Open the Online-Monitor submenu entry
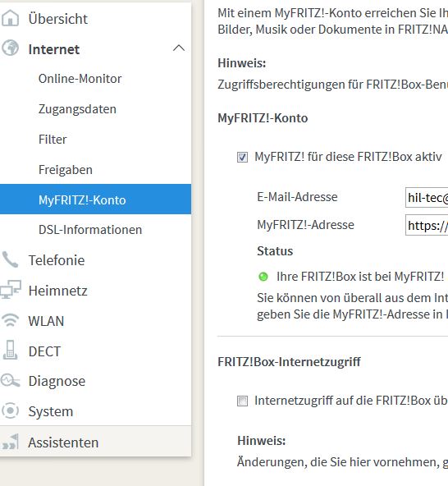 pyautogui.click(x=80, y=79)
